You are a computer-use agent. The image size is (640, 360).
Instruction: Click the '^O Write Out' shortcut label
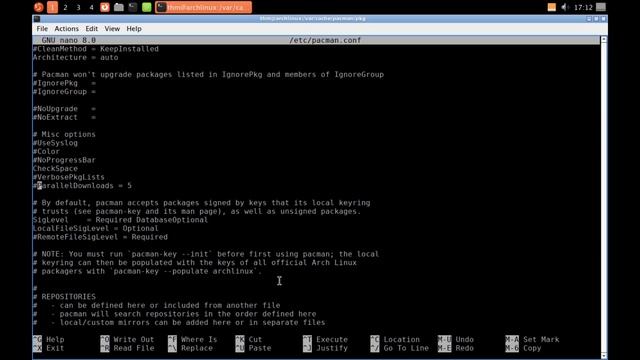point(127,340)
